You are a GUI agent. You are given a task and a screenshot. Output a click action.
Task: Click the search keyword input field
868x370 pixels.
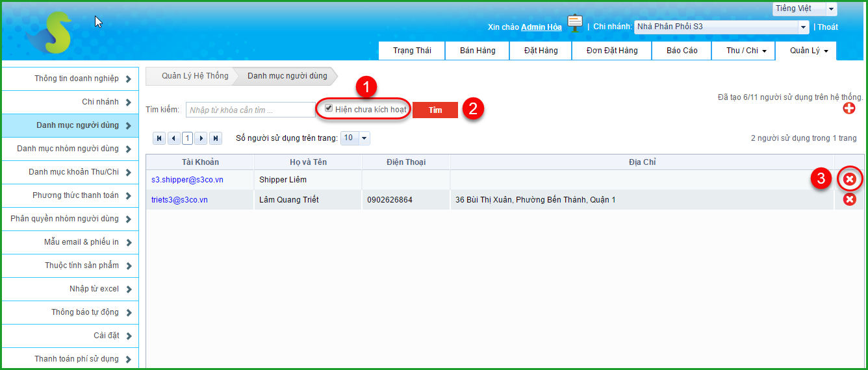pos(250,110)
